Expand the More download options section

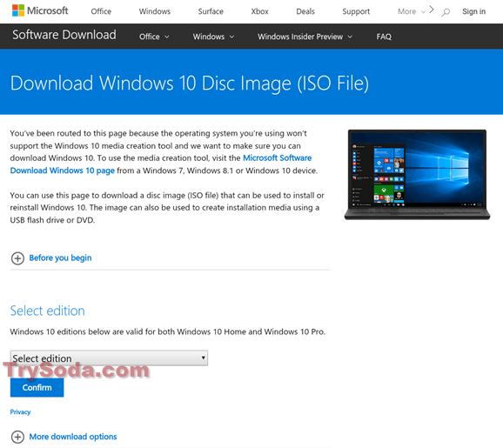pos(73,437)
